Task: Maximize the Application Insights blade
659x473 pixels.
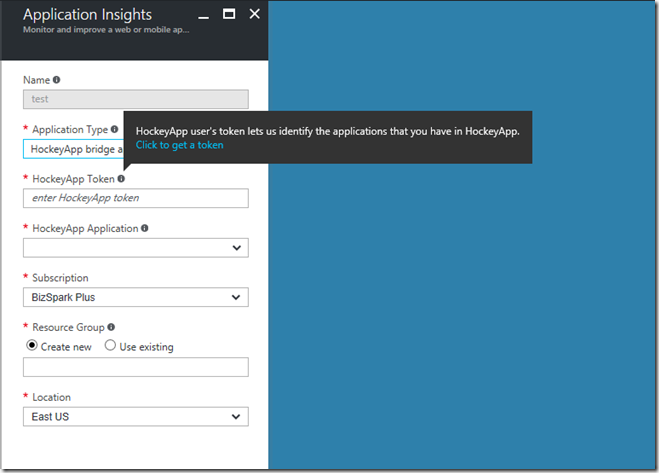Action: (229, 14)
